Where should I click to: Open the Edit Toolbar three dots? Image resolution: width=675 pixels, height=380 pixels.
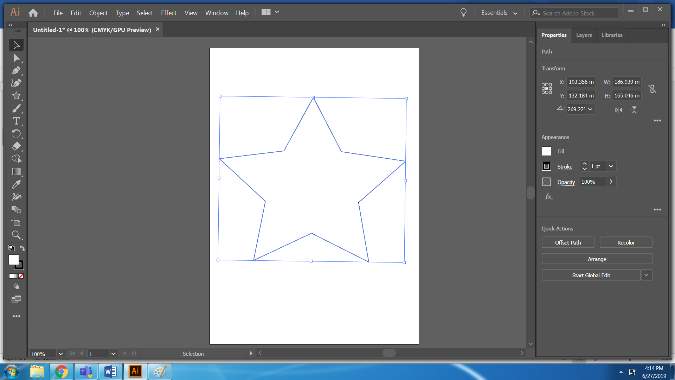pyautogui.click(x=16, y=316)
